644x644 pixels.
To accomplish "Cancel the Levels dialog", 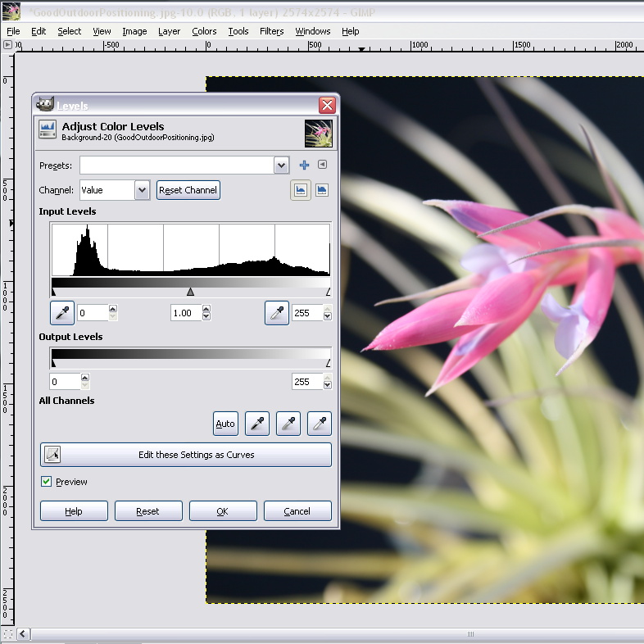I will click(x=297, y=511).
